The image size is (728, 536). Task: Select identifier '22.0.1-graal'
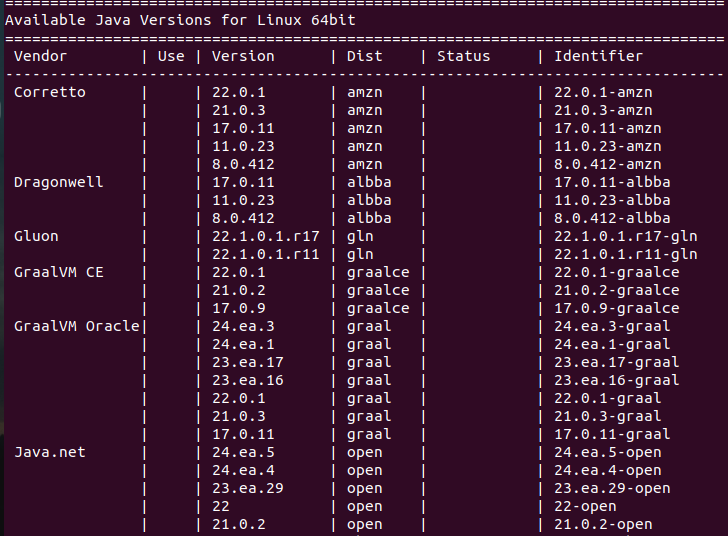tap(608, 398)
